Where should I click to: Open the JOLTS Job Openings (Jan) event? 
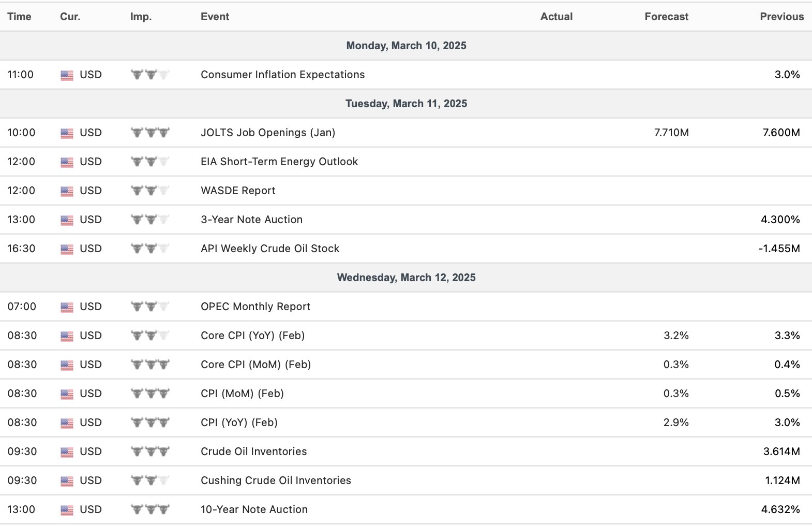pyautogui.click(x=268, y=133)
